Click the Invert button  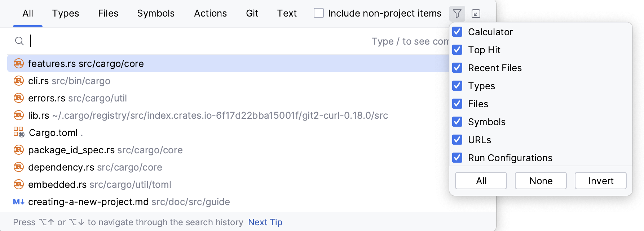[x=600, y=181]
